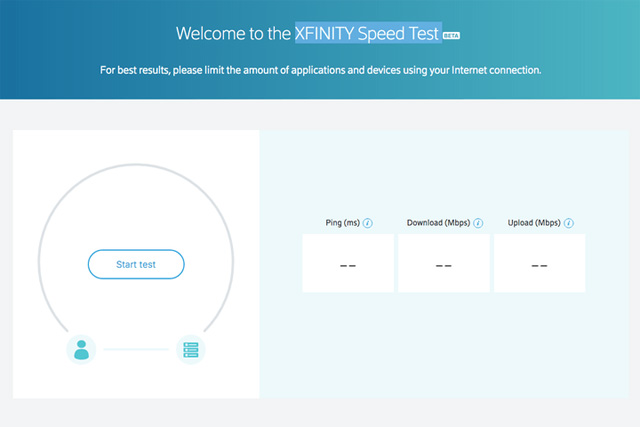Click the 'For best results' instruction text
640x427 pixels.
320,70
